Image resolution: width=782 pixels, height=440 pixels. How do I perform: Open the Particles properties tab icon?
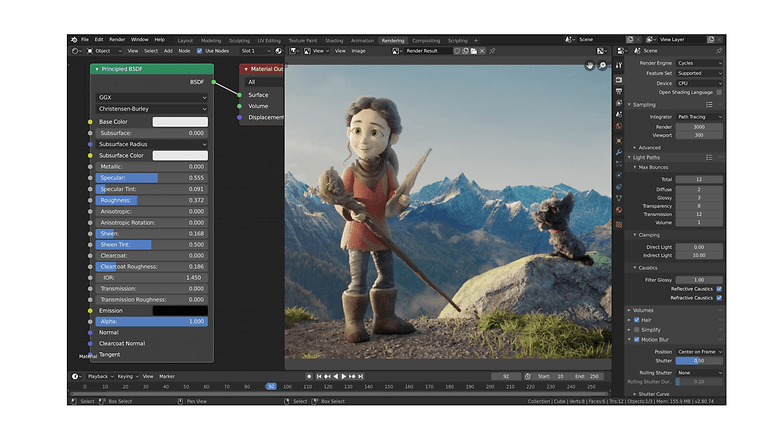(619, 164)
